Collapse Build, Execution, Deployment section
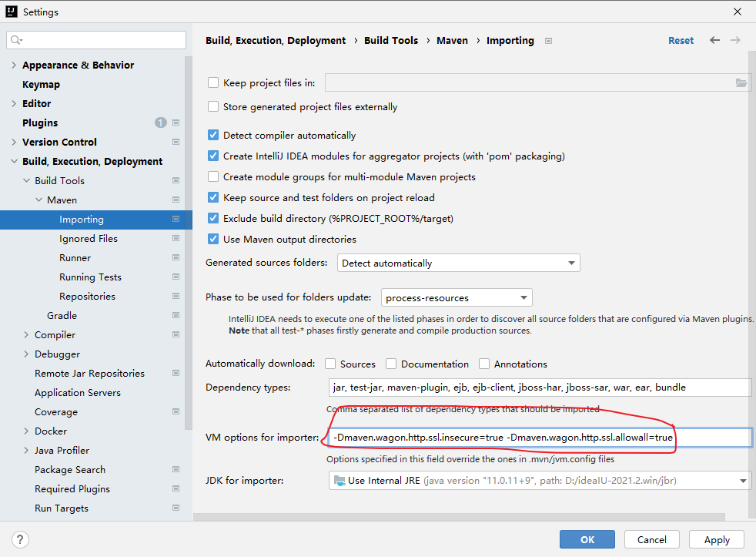The image size is (756, 557). pyautogui.click(x=14, y=161)
